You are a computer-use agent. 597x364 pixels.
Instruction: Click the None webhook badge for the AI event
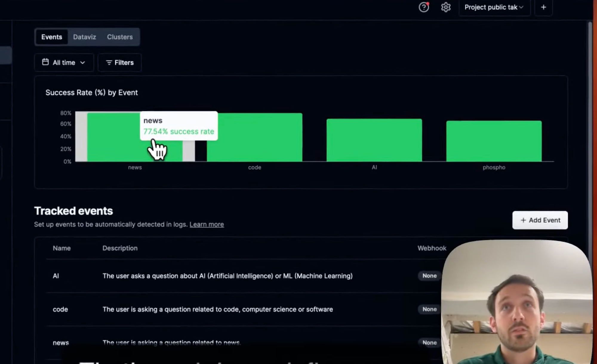[x=429, y=276]
